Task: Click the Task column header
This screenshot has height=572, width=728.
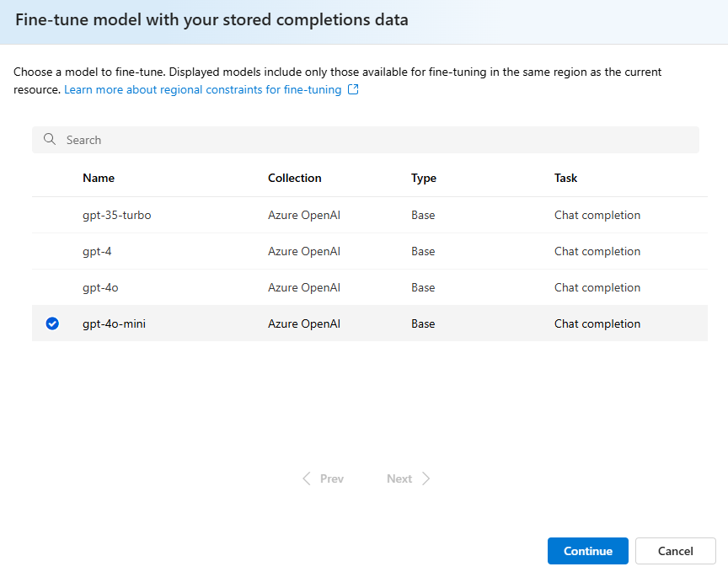Action: coord(566,178)
